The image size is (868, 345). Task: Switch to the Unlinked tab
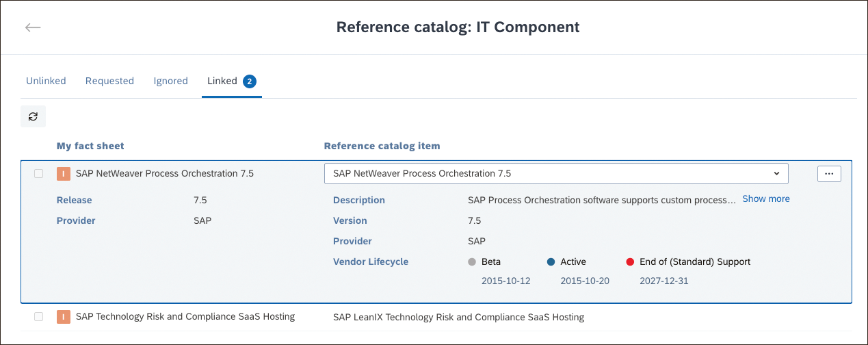[x=46, y=81]
